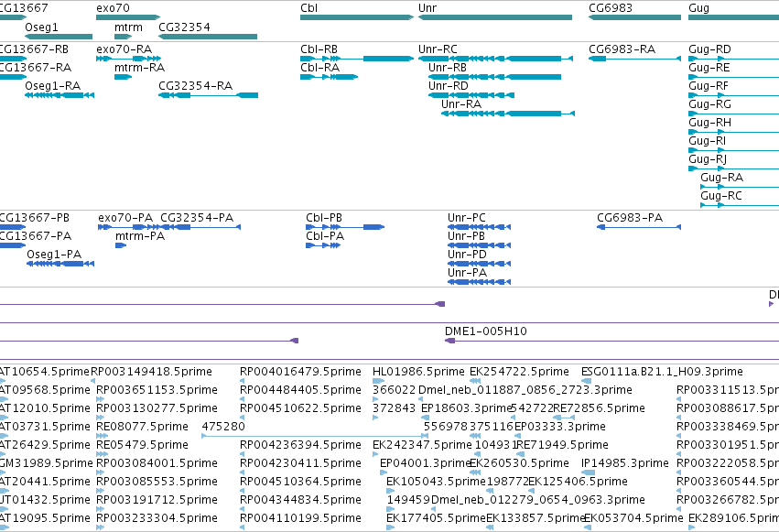
Task: Select protein Cbl-PA
Action: pyautogui.click(x=323, y=245)
